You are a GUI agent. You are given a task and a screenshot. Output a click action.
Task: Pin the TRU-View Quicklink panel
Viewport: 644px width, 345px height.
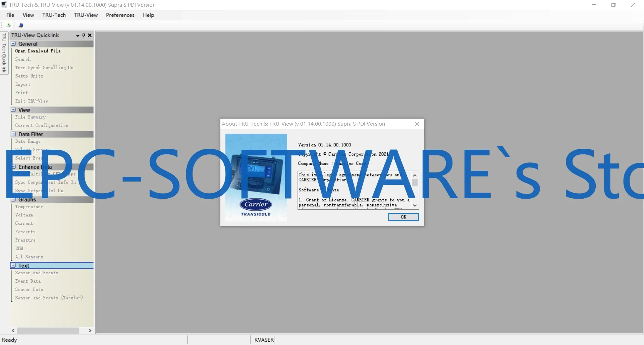point(84,35)
